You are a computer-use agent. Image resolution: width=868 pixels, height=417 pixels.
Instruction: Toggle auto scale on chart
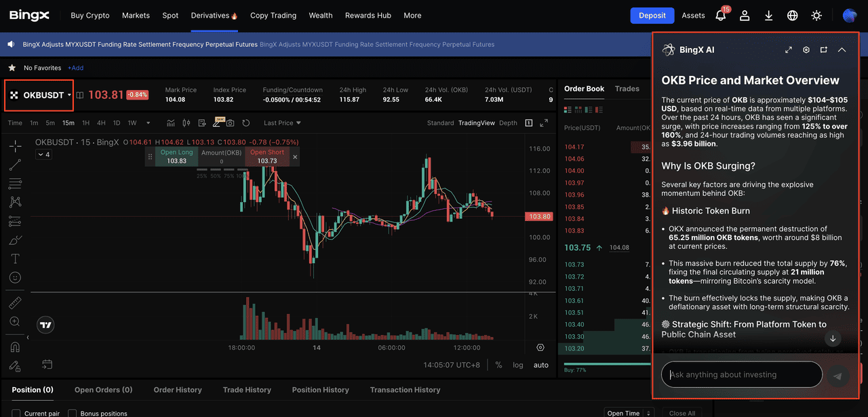[541, 365]
